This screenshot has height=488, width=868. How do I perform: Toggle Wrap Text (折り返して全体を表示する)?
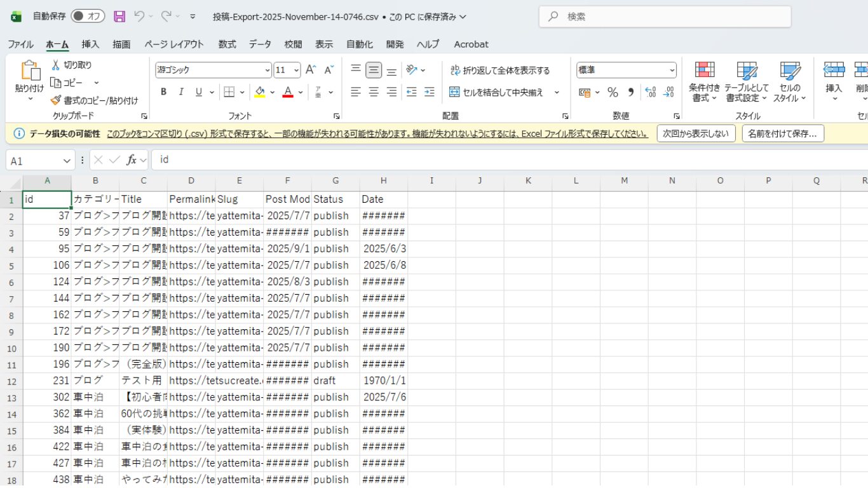pyautogui.click(x=499, y=71)
